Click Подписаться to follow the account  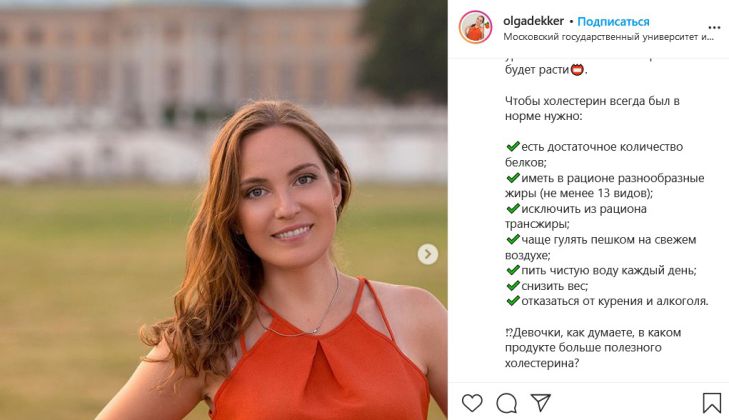613,21
